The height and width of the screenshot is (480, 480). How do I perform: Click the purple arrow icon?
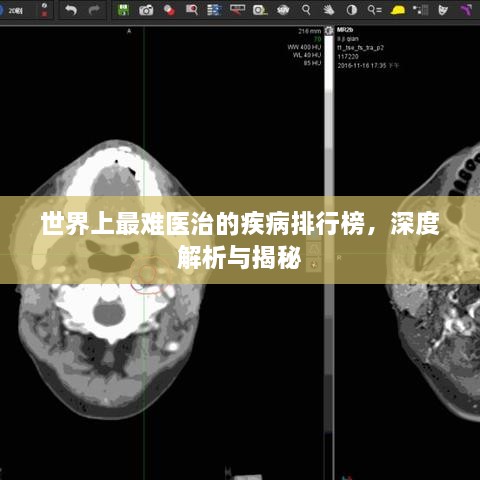pyautogui.click(x=467, y=10)
